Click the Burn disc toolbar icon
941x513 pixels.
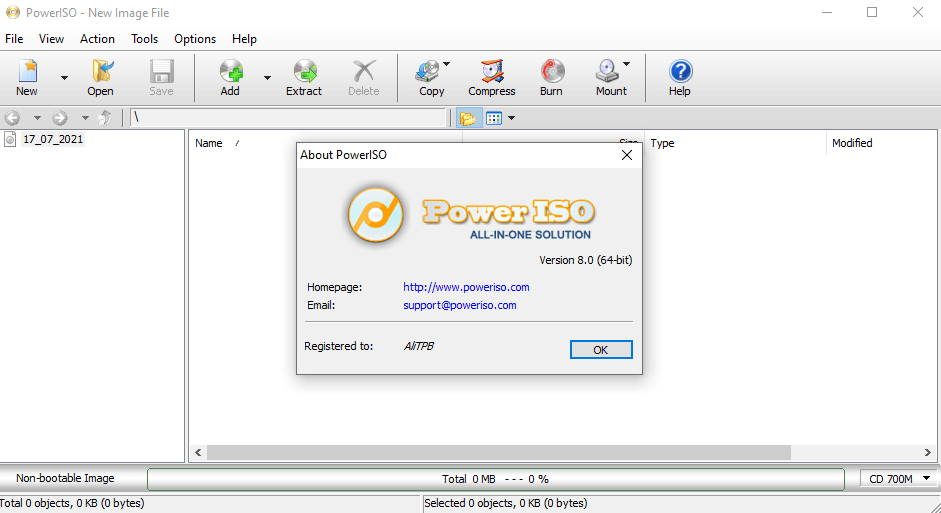pos(552,71)
